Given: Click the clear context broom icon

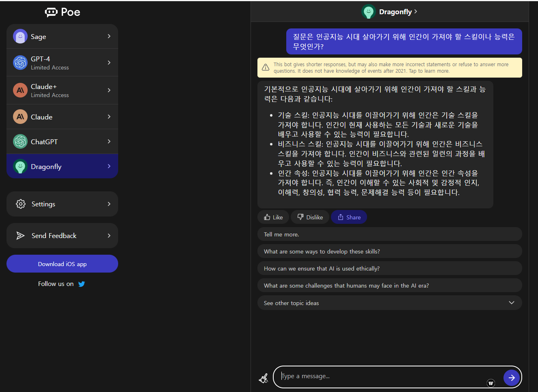Looking at the screenshot, I should point(264,378).
